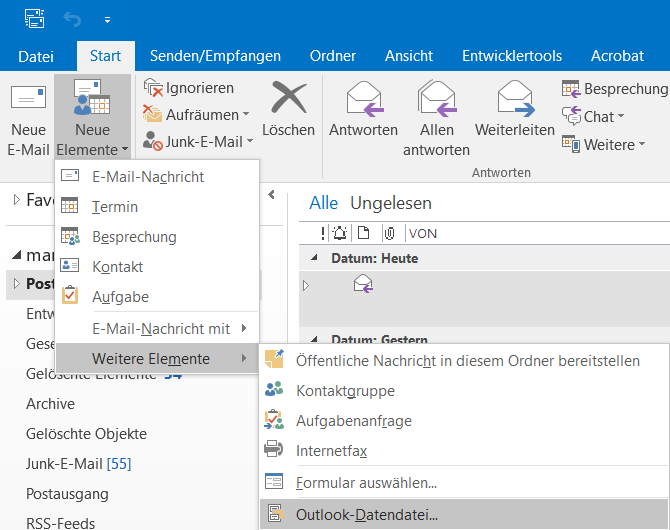
Task: Switch to the Start ribbon tab
Action: tap(106, 56)
